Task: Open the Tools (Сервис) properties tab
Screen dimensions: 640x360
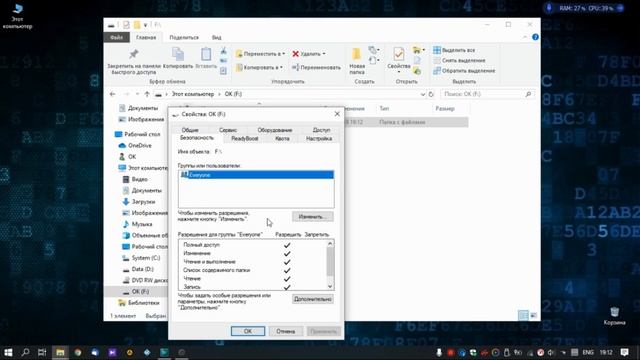Action: [228, 130]
